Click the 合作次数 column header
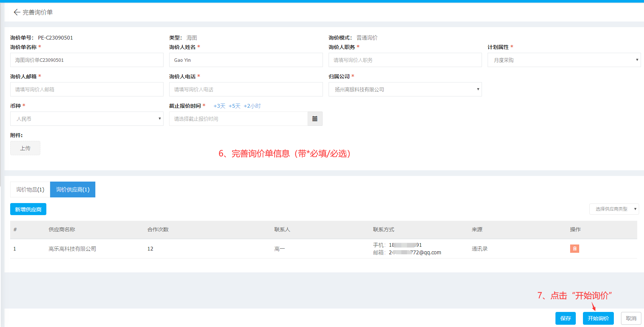644x327 pixels. click(x=158, y=229)
